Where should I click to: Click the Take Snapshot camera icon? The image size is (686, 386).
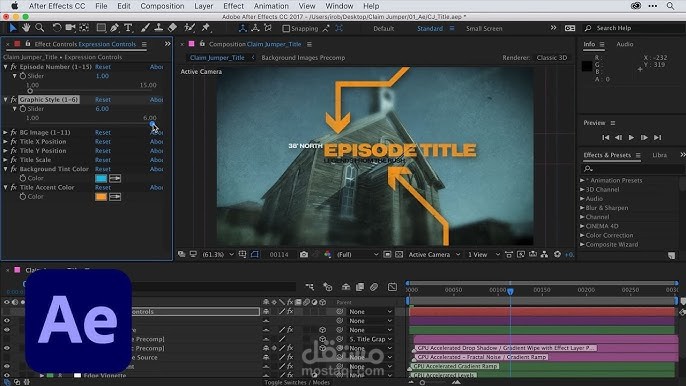(304, 254)
